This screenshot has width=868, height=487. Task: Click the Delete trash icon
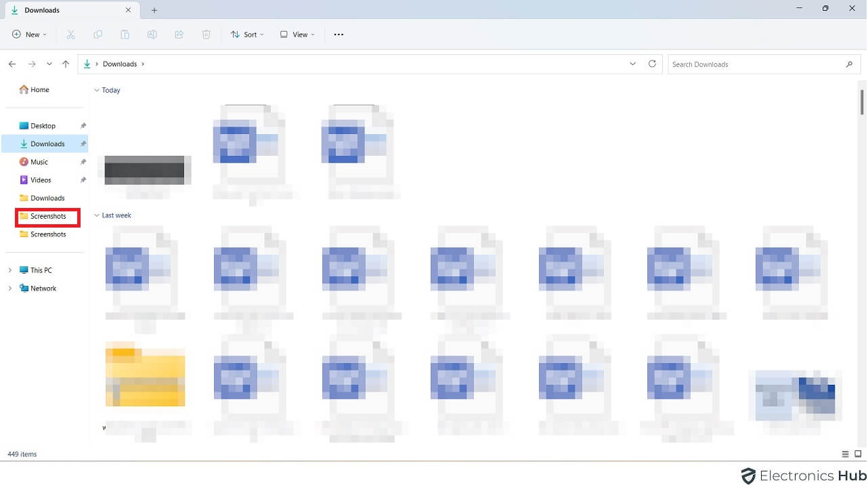(x=207, y=35)
